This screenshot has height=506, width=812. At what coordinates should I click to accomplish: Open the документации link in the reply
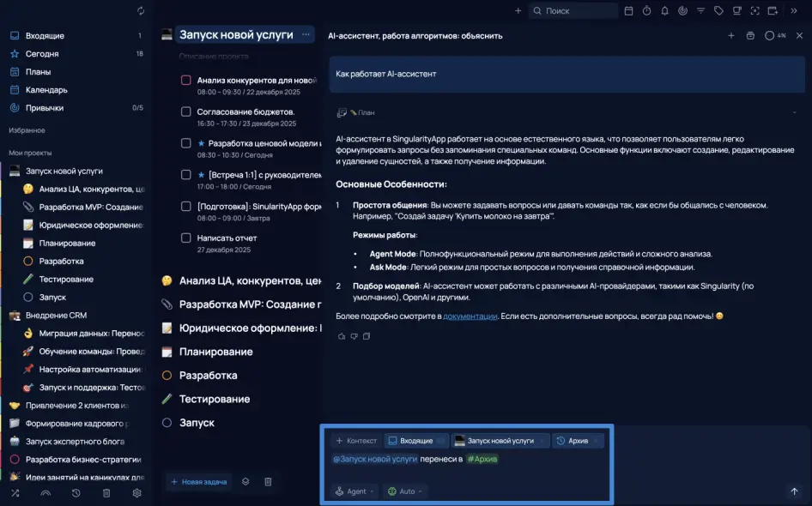click(x=470, y=316)
